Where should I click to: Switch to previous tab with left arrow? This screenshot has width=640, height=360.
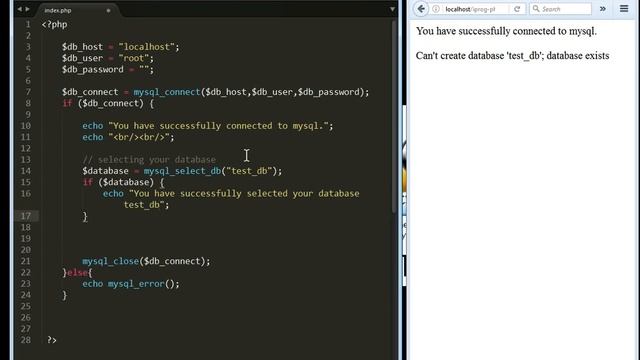pyautogui.click(x=19, y=9)
